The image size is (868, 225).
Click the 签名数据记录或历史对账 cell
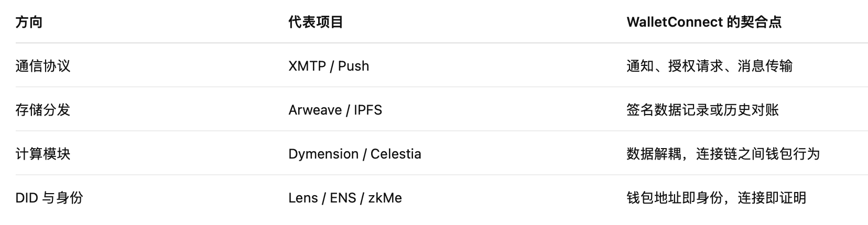coord(702,110)
